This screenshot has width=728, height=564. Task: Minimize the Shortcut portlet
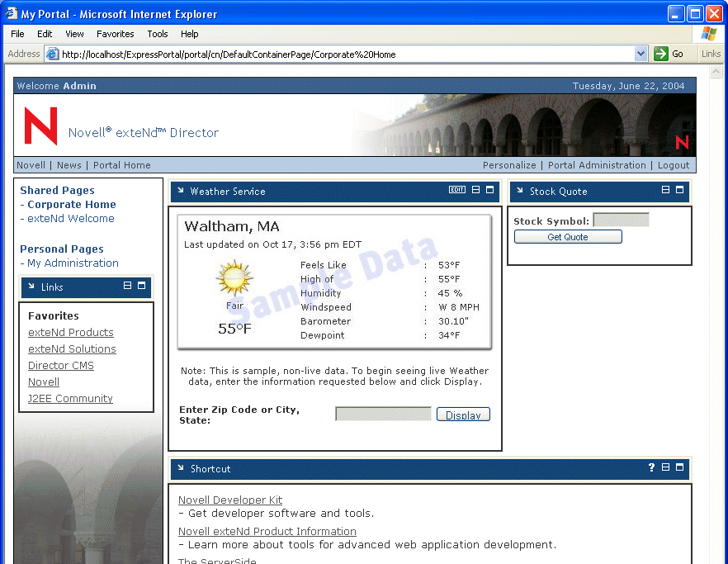tap(665, 467)
